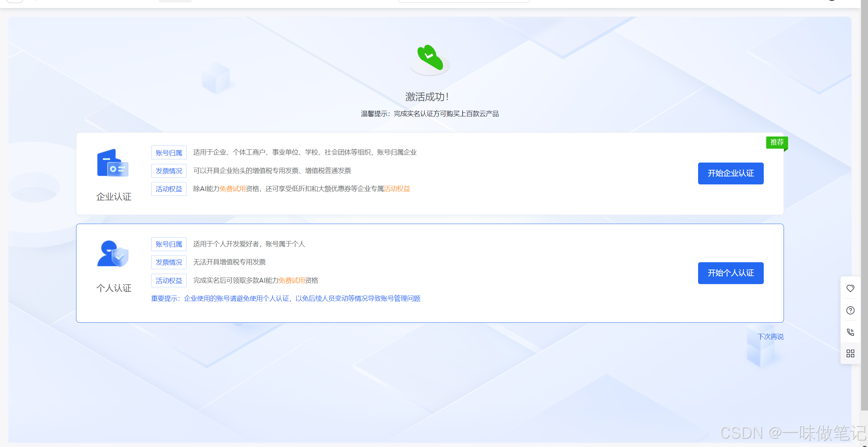Screen dimensions: 868x447
Task: Select the 账号归属 tag under 企业认证
Action: tap(169, 153)
